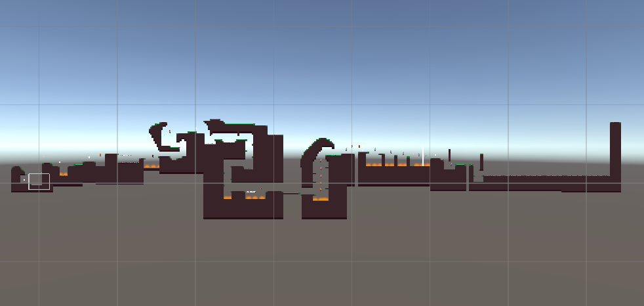This screenshot has width=644, height=306.
Task: Select the tall square block left of hook
Action: point(111,168)
